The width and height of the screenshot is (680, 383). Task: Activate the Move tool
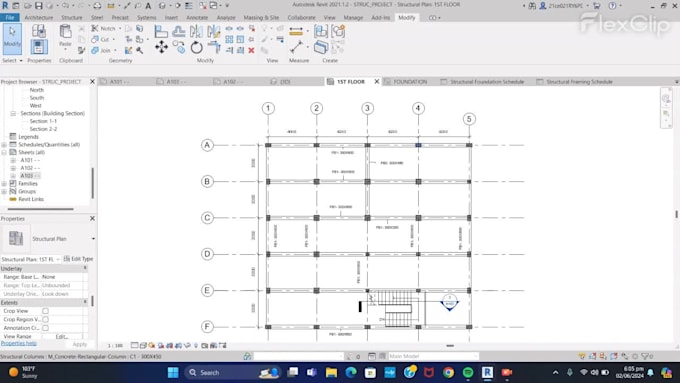(x=161, y=47)
